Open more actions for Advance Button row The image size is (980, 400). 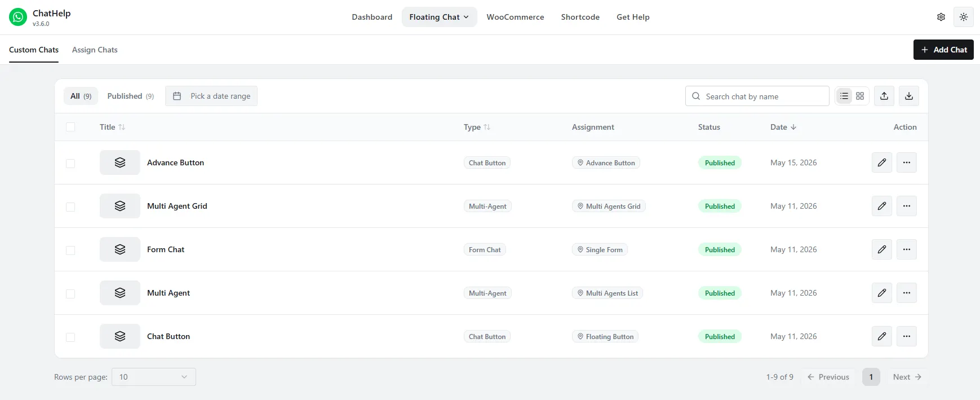[x=907, y=162]
